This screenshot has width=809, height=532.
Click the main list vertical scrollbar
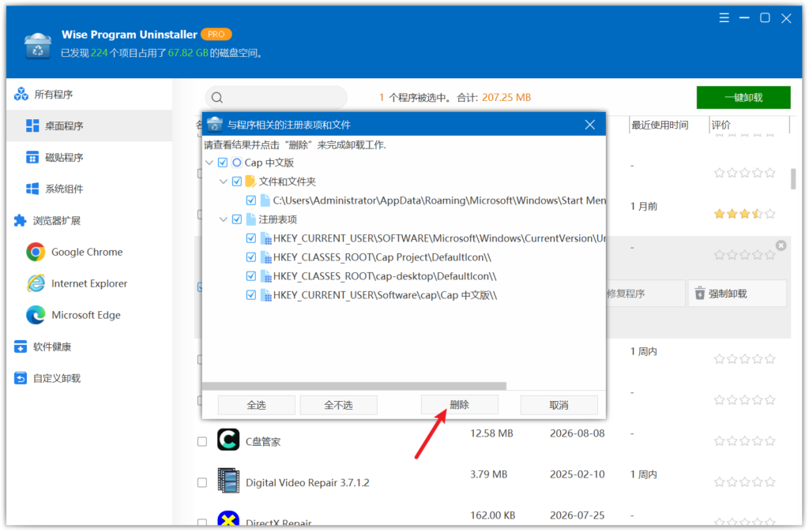793,179
